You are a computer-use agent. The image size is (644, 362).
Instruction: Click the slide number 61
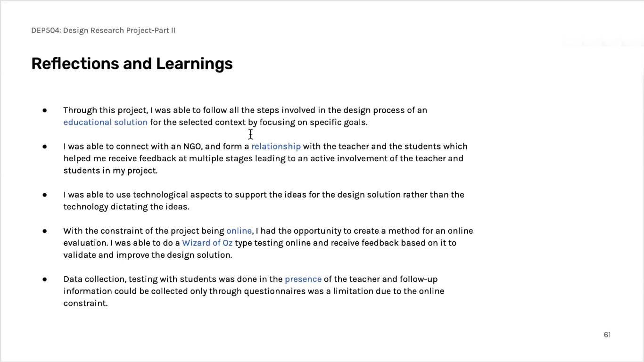click(607, 335)
